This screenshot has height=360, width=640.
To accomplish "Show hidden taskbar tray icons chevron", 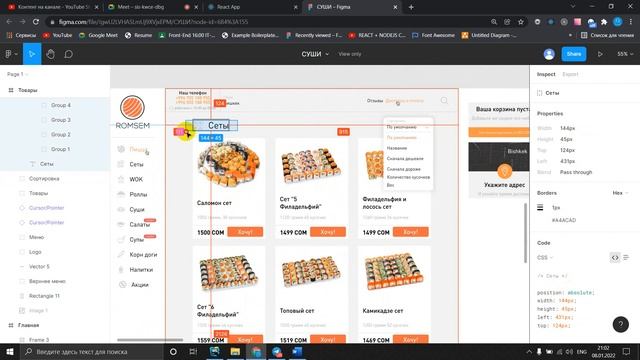I will (x=529, y=351).
